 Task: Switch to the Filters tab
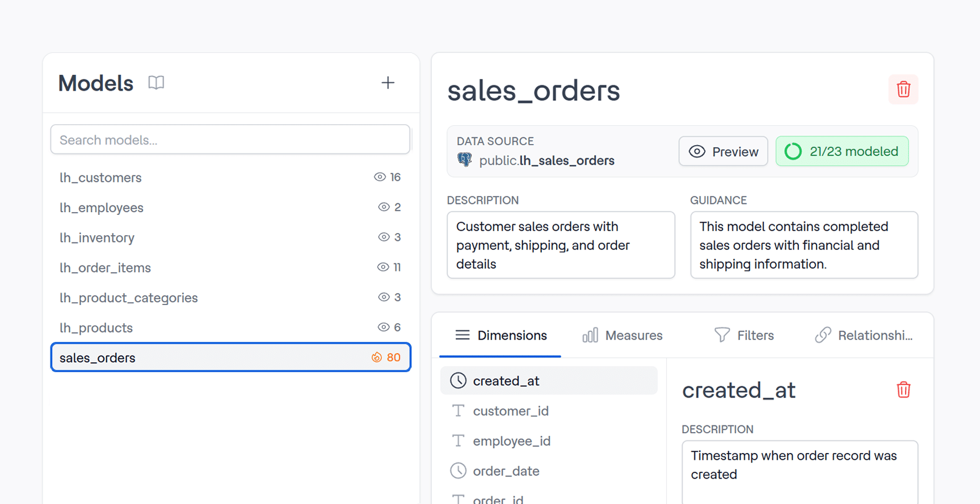point(744,336)
